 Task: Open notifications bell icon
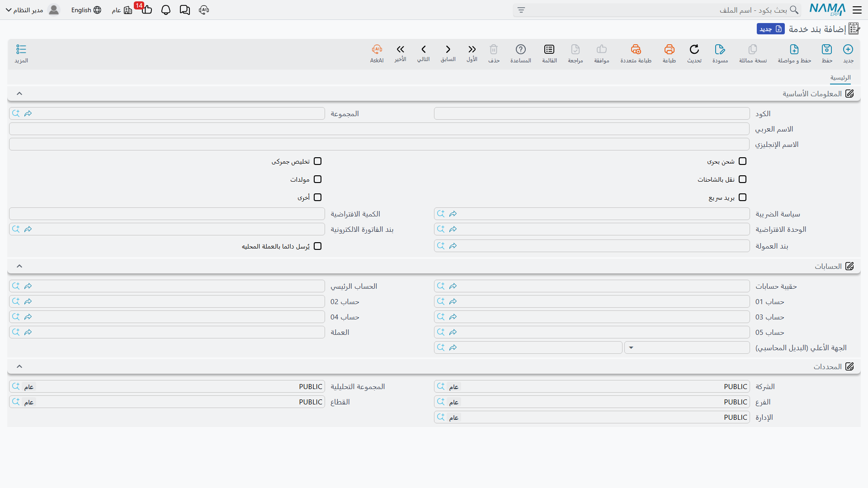(x=166, y=10)
